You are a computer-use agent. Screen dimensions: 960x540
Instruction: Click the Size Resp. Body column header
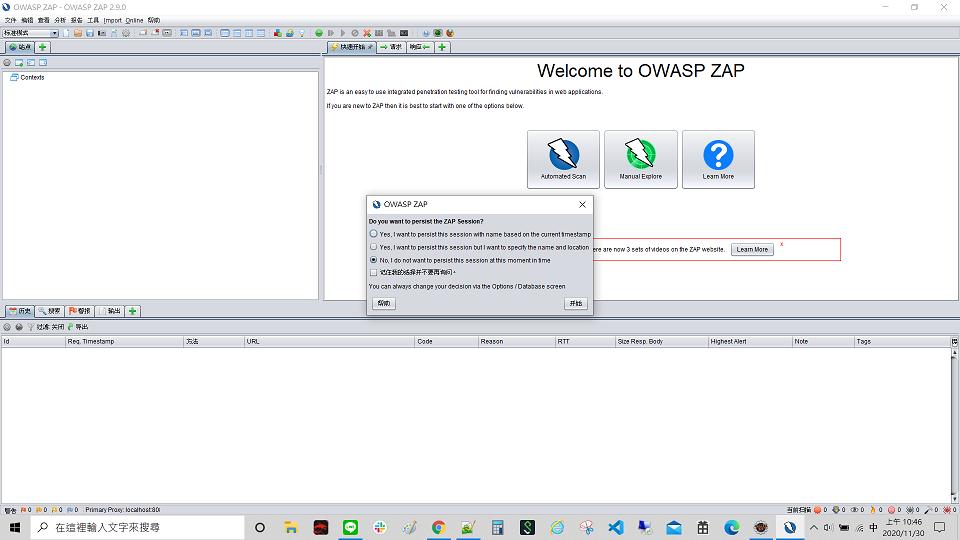[661, 342]
